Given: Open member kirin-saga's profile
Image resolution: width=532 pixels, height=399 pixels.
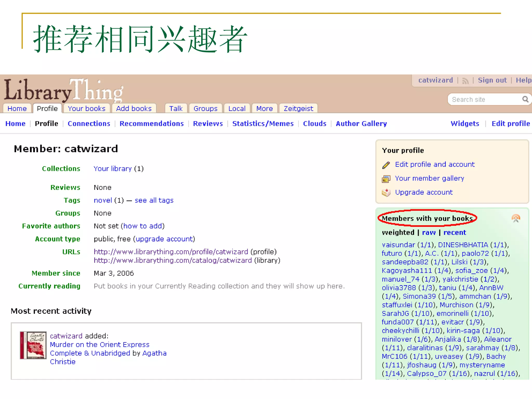Looking at the screenshot, I should point(463,331).
